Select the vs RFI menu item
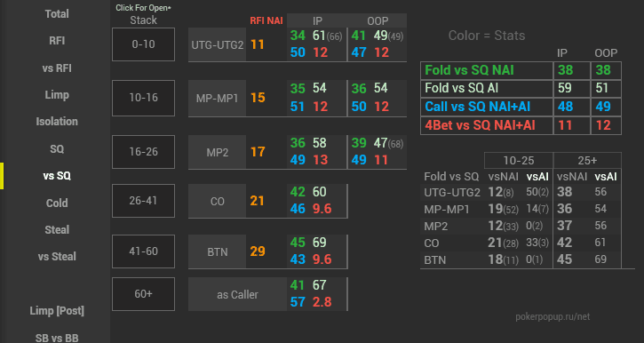Screen dimensions: 644x343 pyautogui.click(x=57, y=68)
